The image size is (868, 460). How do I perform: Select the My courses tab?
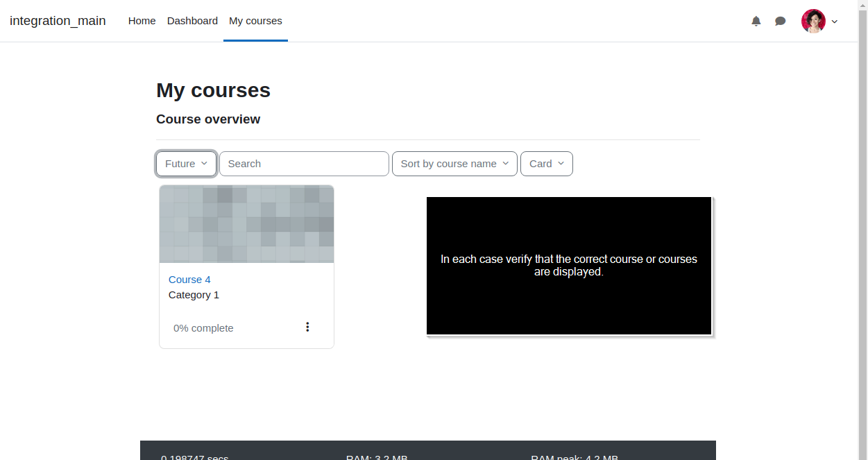[255, 21]
